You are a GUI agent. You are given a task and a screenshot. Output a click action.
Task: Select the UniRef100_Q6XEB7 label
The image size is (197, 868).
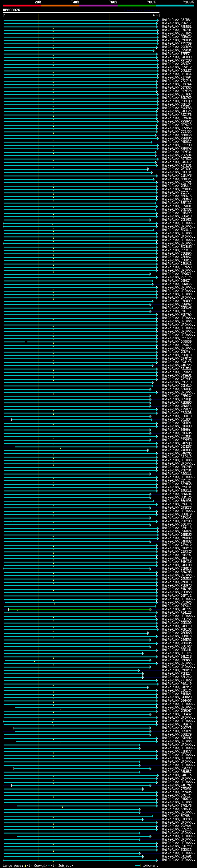point(177,447)
